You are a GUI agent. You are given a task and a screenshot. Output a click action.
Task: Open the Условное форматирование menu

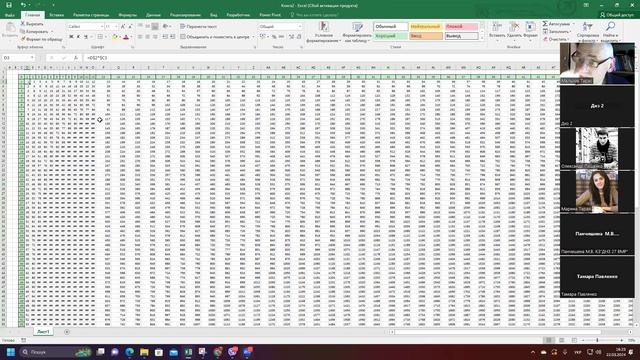click(x=324, y=32)
